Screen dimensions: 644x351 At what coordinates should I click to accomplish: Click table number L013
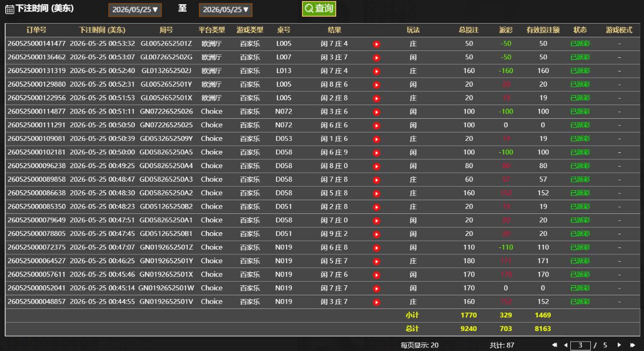(284, 71)
